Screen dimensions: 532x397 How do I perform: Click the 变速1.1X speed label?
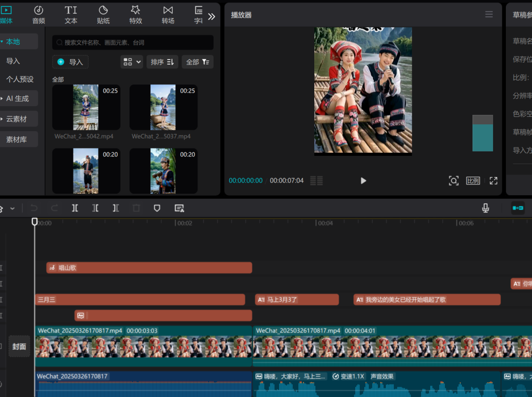coord(348,376)
